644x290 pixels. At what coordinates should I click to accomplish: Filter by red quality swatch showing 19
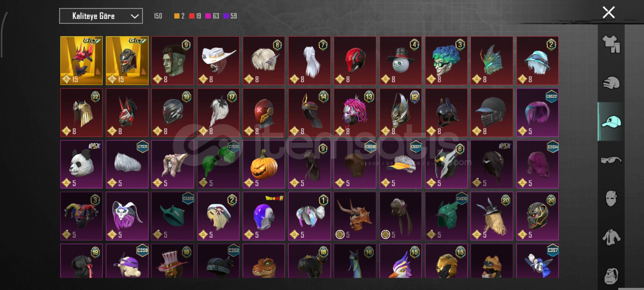(195, 16)
